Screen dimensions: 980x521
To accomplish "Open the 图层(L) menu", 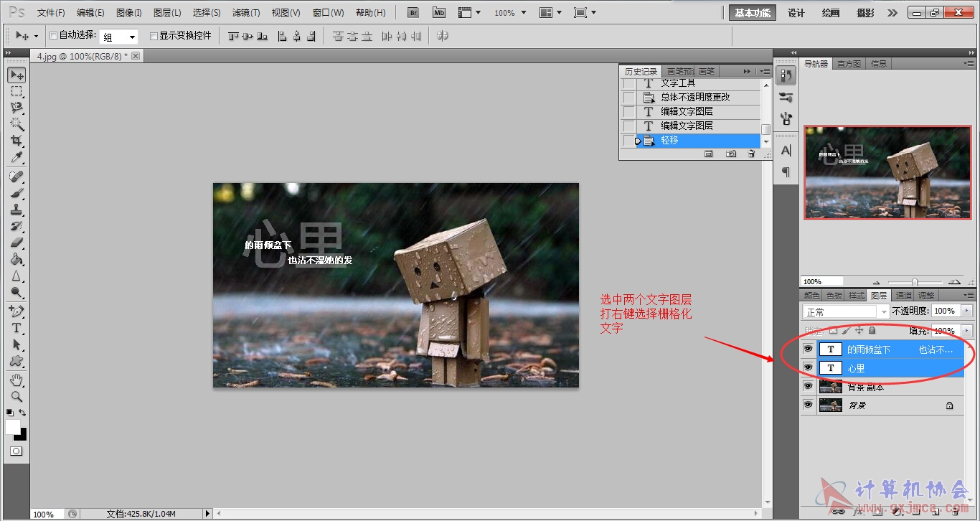I will (167, 13).
